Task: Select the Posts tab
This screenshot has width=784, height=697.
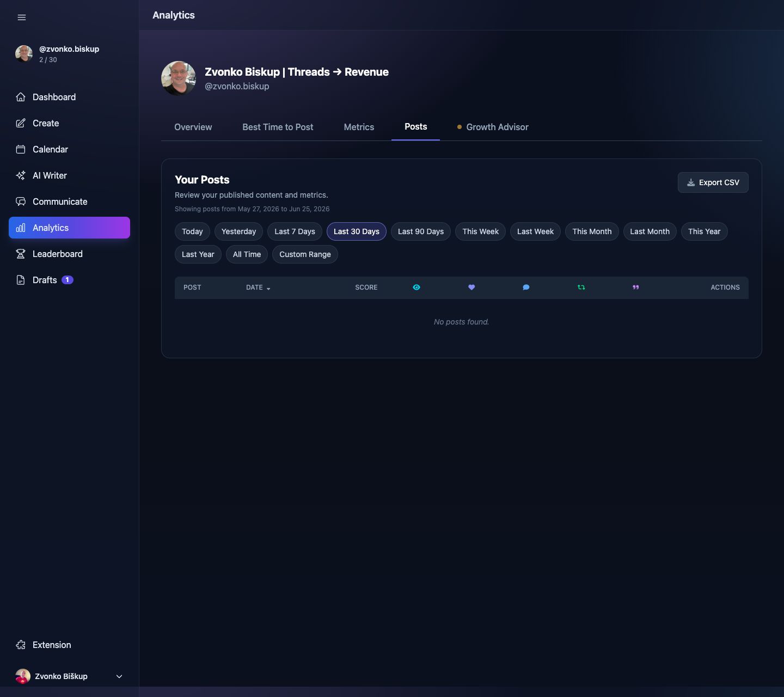Action: point(415,126)
